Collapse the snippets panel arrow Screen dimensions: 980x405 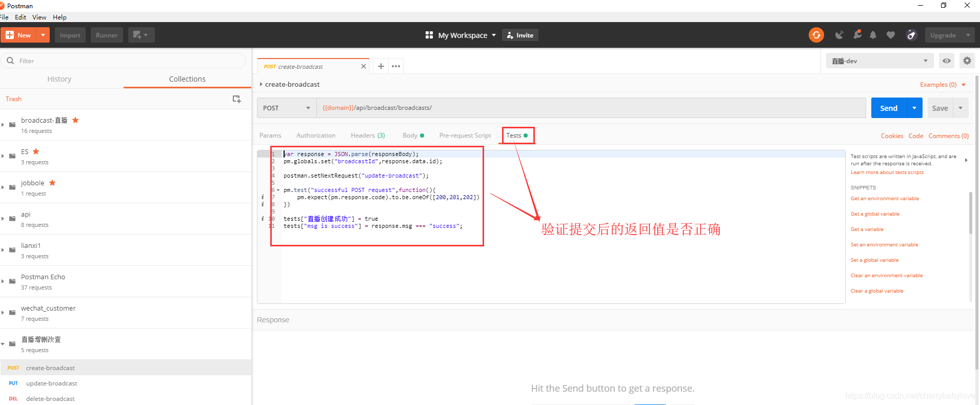pos(966,160)
